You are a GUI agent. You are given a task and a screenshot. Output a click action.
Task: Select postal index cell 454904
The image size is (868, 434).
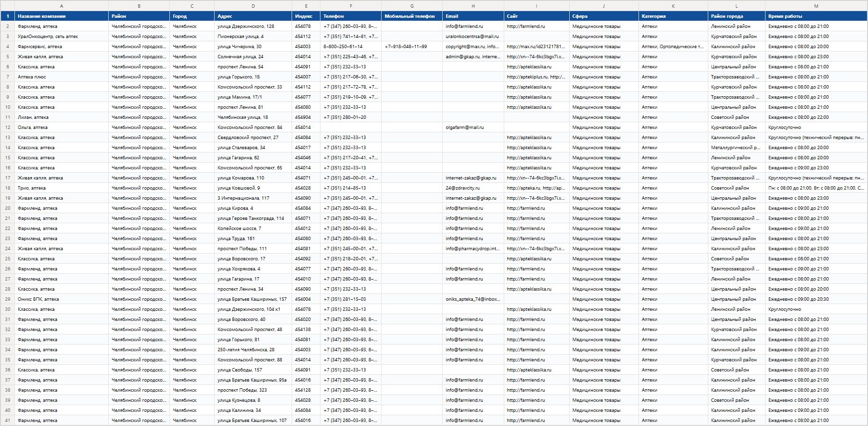(x=306, y=117)
